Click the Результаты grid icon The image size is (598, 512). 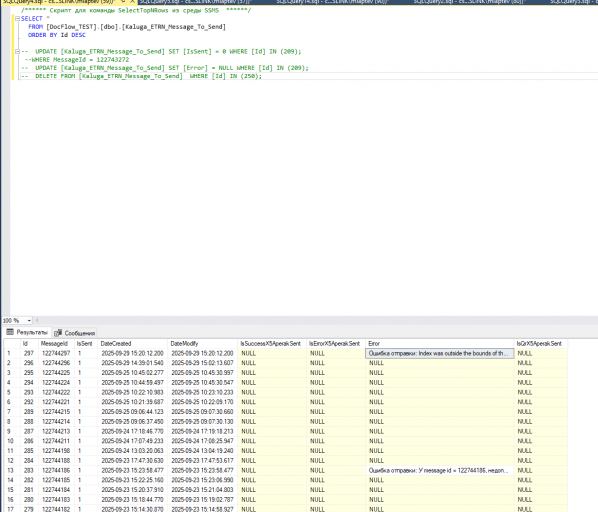click(x=10, y=332)
